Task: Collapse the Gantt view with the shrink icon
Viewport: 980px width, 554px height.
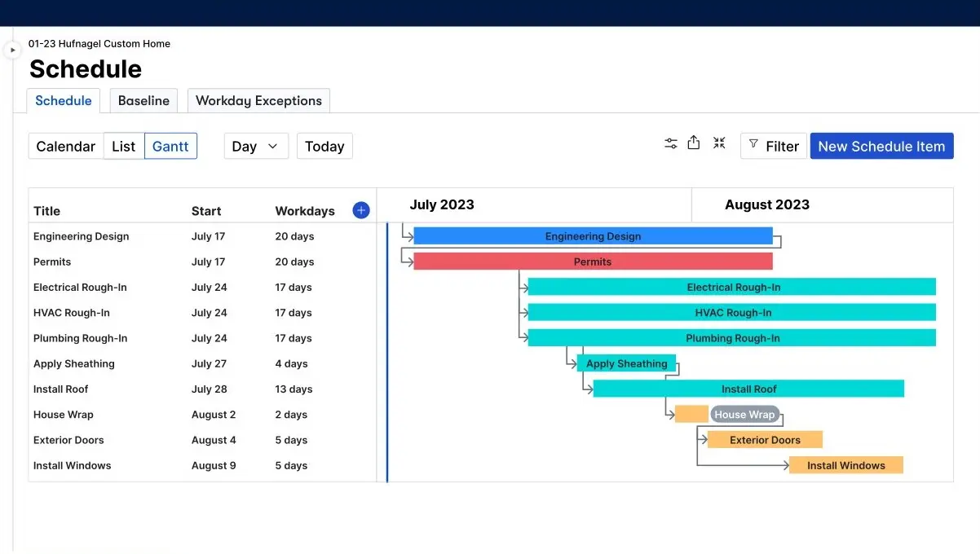Action: click(x=719, y=143)
